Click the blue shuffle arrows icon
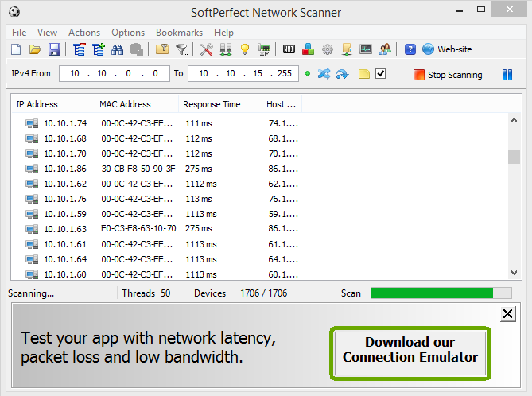 324,74
